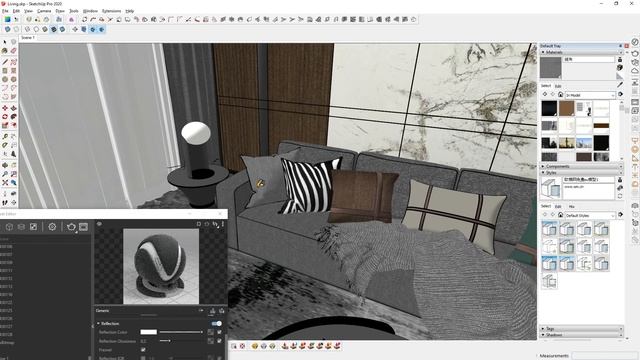Switch to Wireframe face style
This screenshot has width=640, height=360.
[27, 29]
